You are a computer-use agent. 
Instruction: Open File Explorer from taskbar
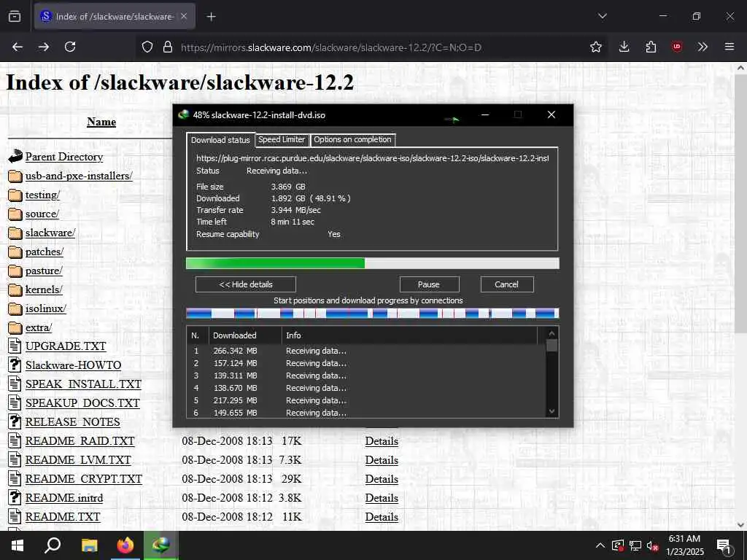pyautogui.click(x=89, y=545)
